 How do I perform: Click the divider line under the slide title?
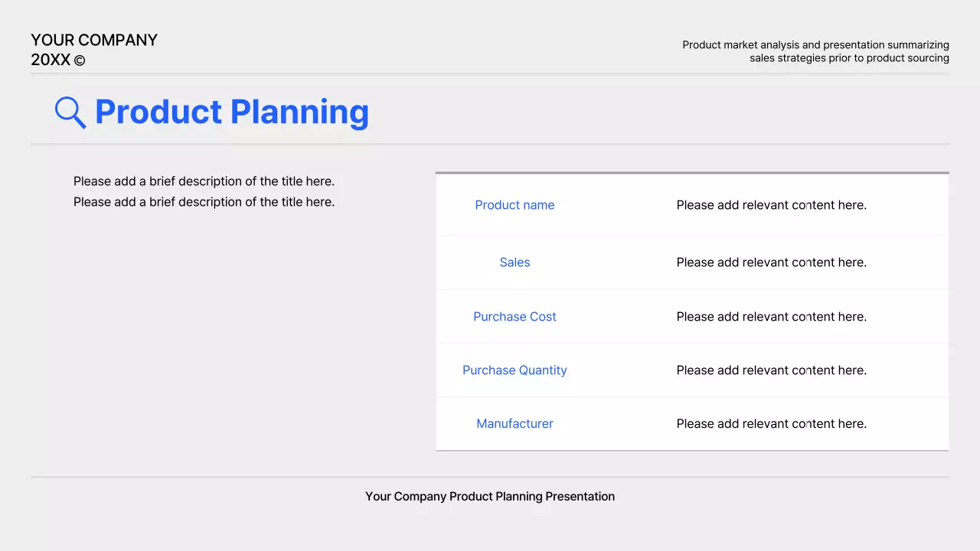pyautogui.click(x=490, y=144)
